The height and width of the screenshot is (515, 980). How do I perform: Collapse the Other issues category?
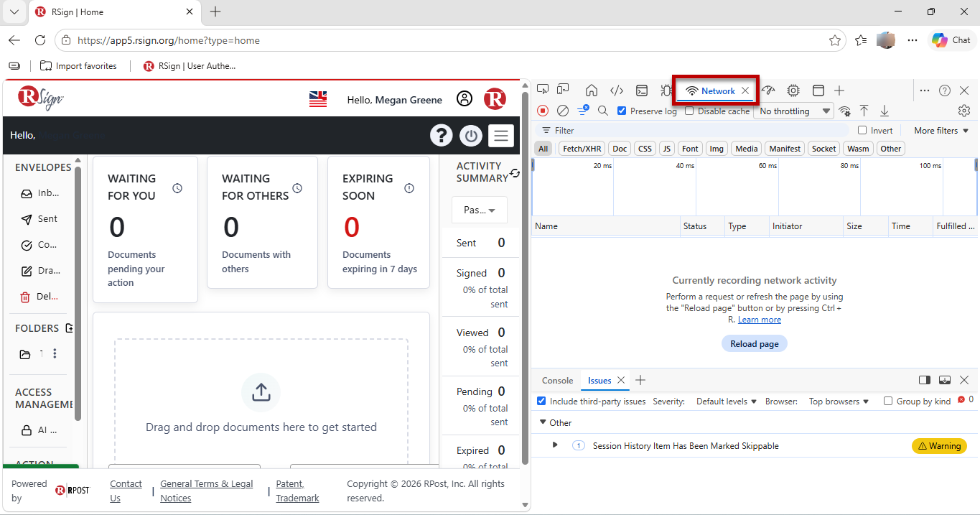tap(543, 422)
